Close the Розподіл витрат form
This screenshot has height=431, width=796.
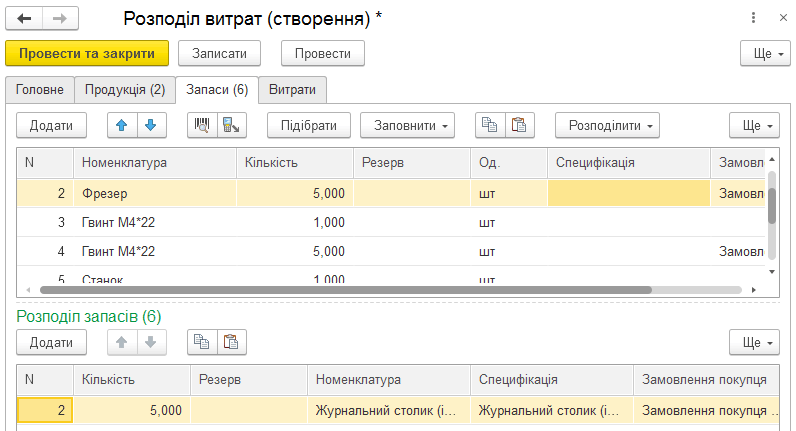pyautogui.click(x=783, y=18)
